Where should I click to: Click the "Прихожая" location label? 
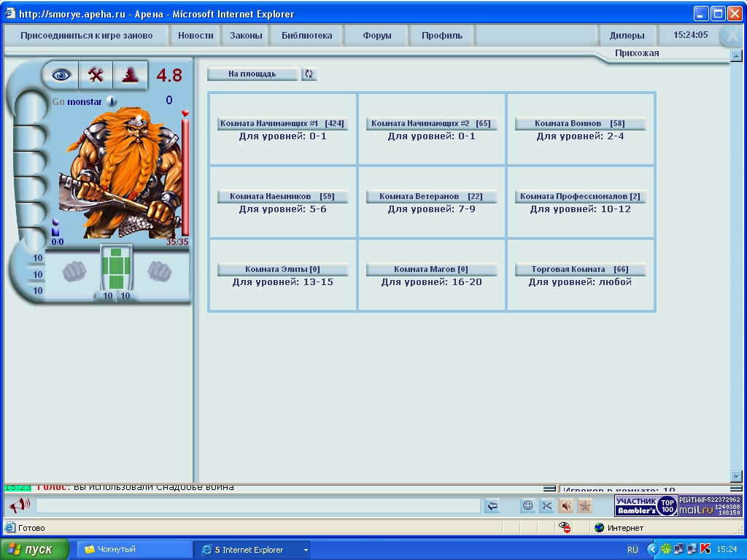(637, 52)
